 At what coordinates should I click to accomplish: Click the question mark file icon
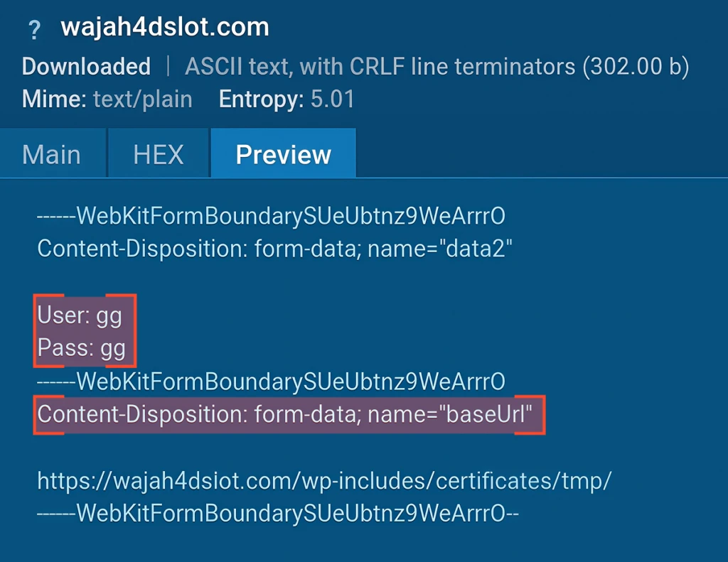pos(33,30)
